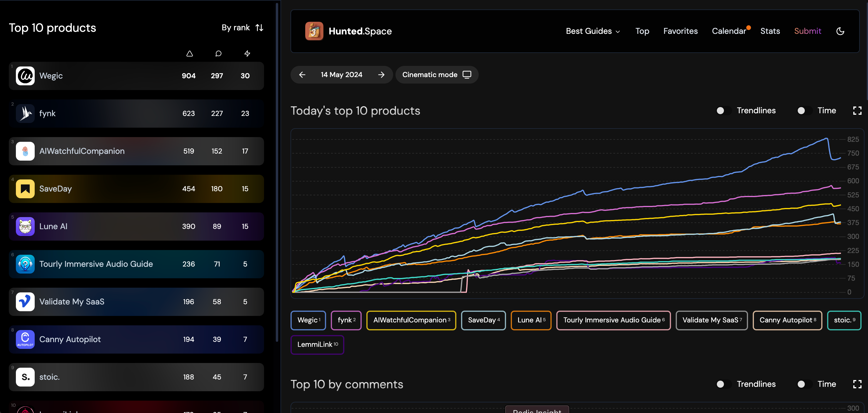
Task: Select the Wegic legend chip
Action: [308, 320]
